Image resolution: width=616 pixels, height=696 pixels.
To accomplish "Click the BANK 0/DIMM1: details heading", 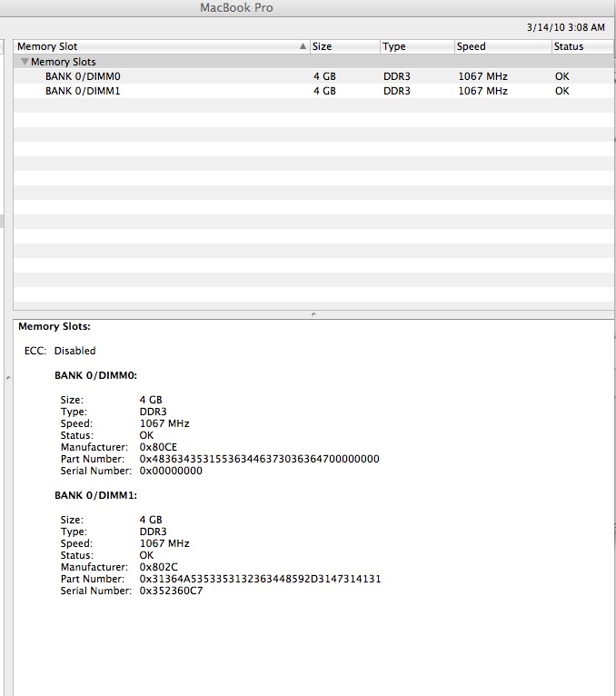I will (x=95, y=495).
